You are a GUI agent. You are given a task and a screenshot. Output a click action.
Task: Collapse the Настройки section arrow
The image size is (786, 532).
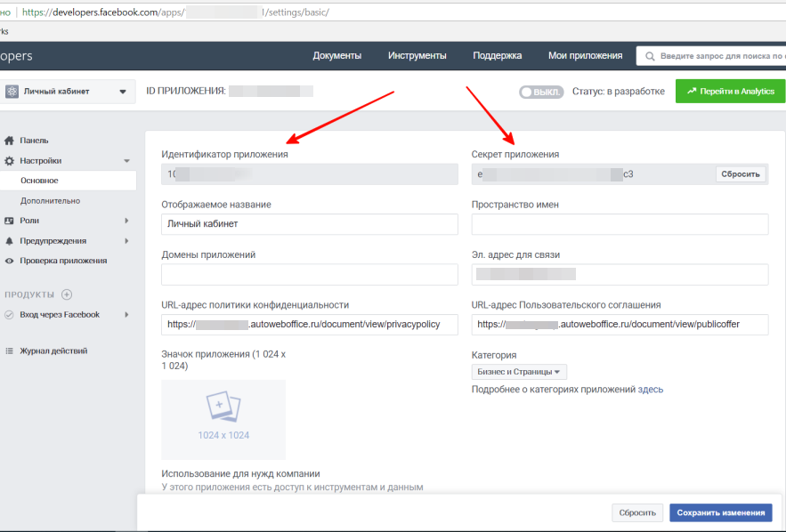(x=126, y=161)
